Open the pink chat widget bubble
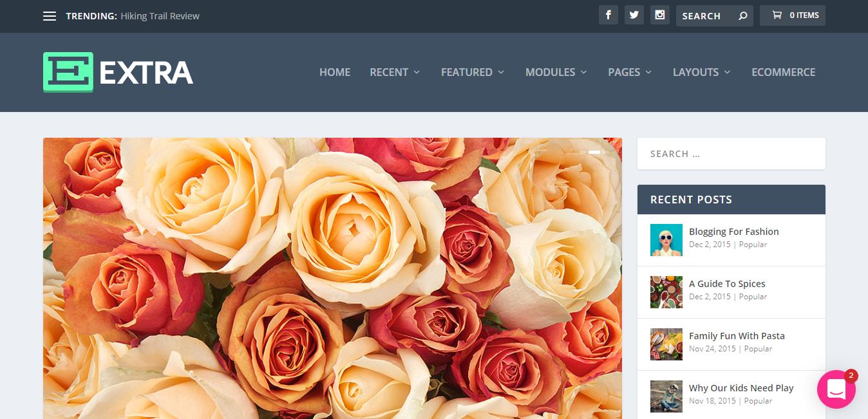The width and height of the screenshot is (868, 419). [836, 389]
